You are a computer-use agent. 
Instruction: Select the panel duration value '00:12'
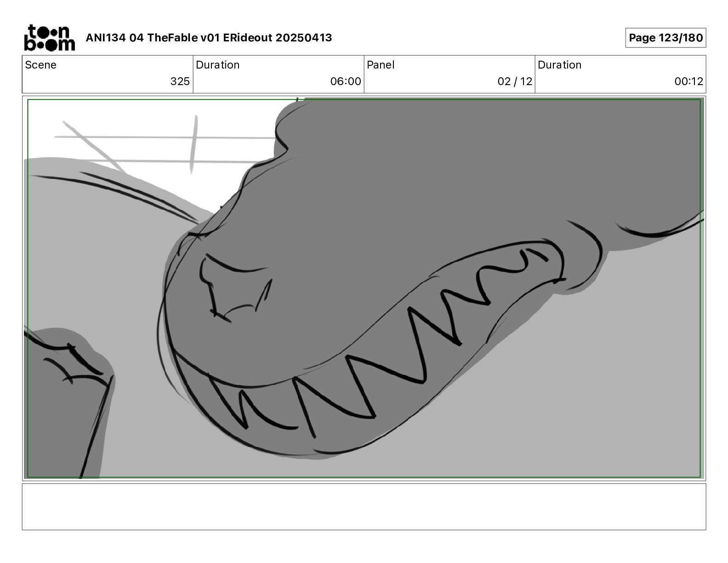pyautogui.click(x=688, y=81)
